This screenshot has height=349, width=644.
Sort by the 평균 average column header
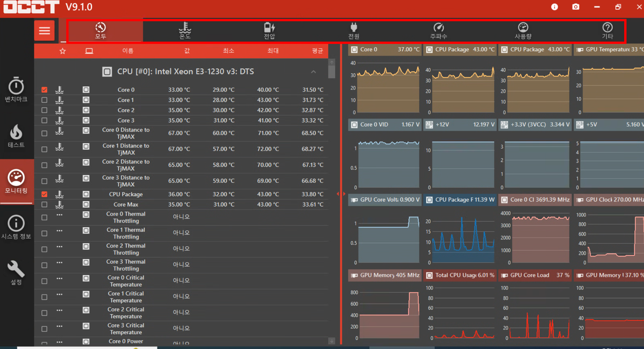(317, 51)
